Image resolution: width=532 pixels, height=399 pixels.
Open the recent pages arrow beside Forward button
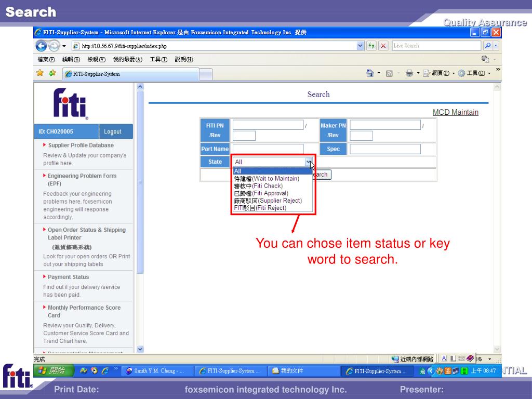point(64,46)
